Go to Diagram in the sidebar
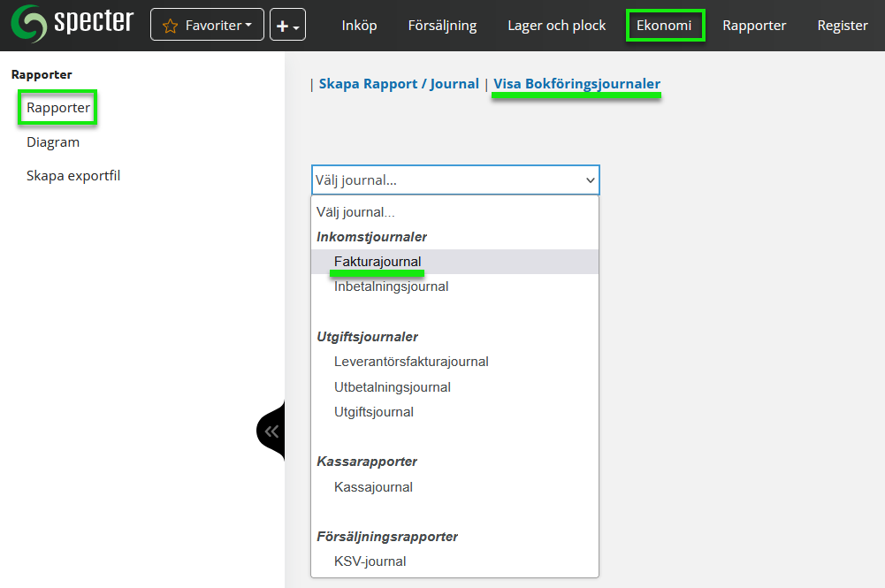885x588 pixels. (x=53, y=142)
